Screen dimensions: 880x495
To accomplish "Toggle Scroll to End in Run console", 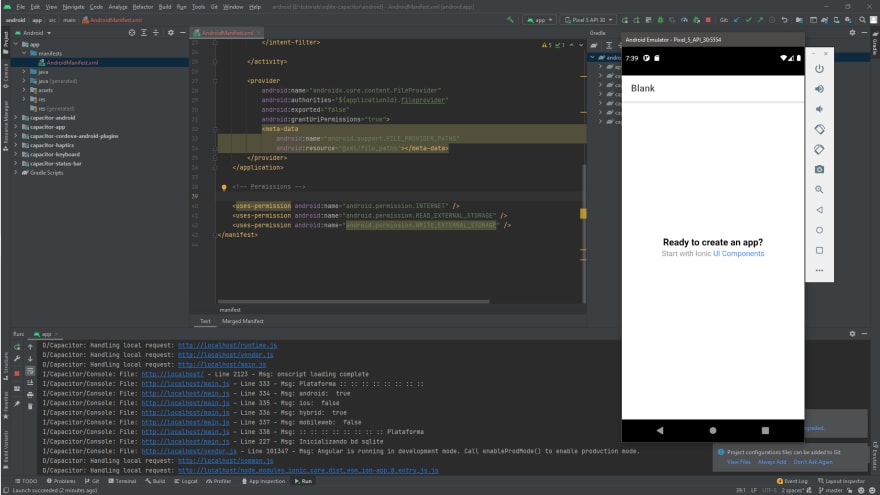I will 30,383.
